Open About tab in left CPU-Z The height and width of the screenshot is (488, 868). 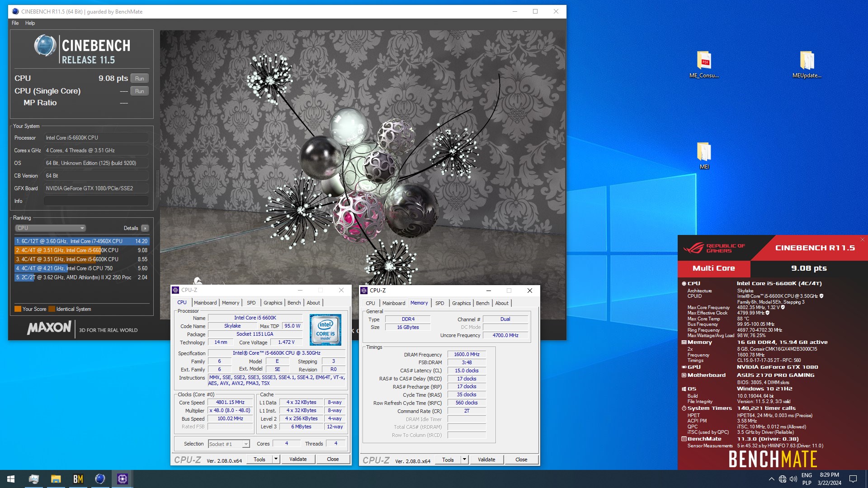tap(313, 303)
